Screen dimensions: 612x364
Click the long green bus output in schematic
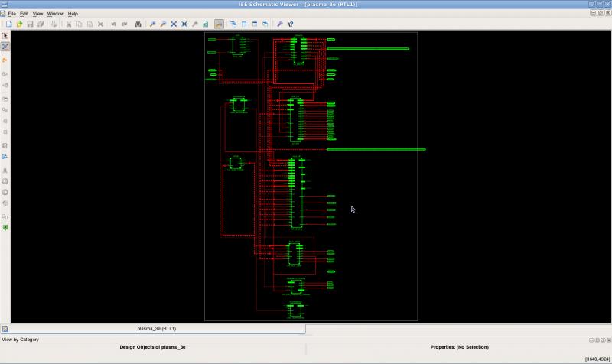tap(376, 149)
